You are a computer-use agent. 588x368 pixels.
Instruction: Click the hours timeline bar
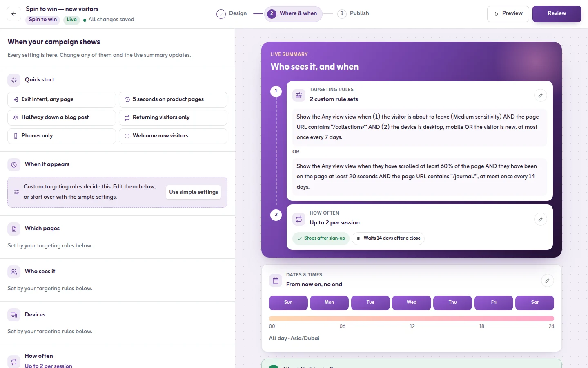pos(412,319)
